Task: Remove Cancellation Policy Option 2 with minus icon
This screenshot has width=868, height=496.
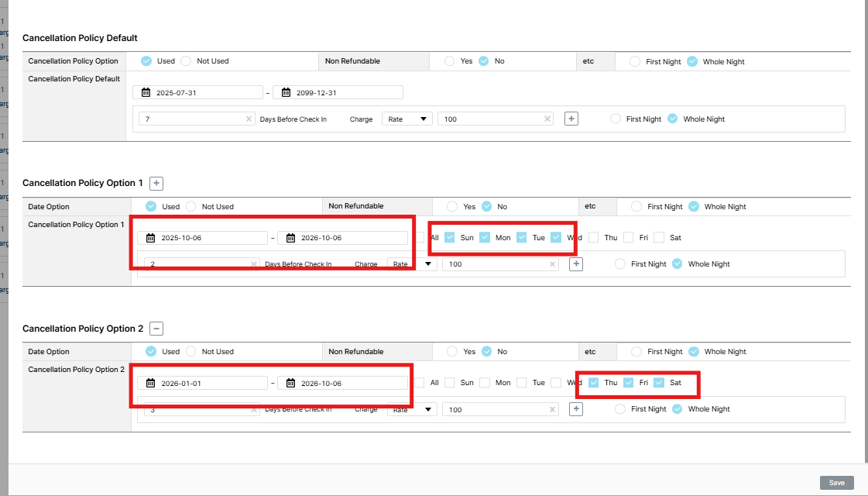Action: click(156, 329)
